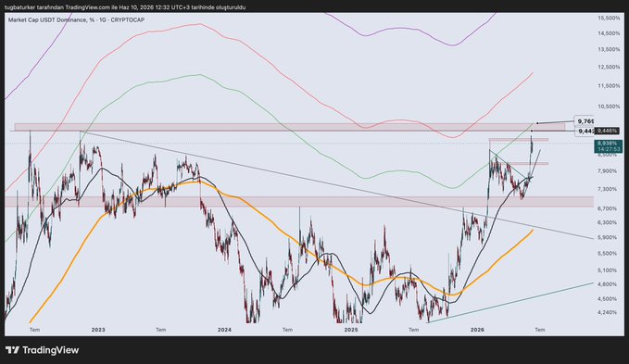Image resolution: width=629 pixels, height=364 pixels.
Task: Click the 11,500% price axis label
Action: click(609, 86)
